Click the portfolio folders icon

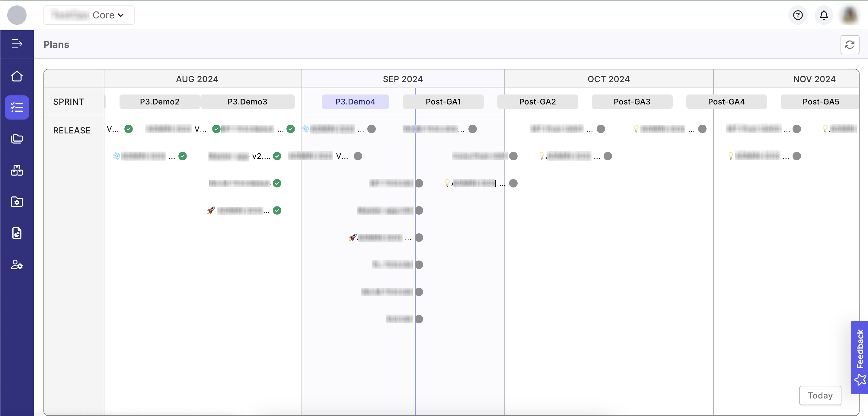(17, 138)
